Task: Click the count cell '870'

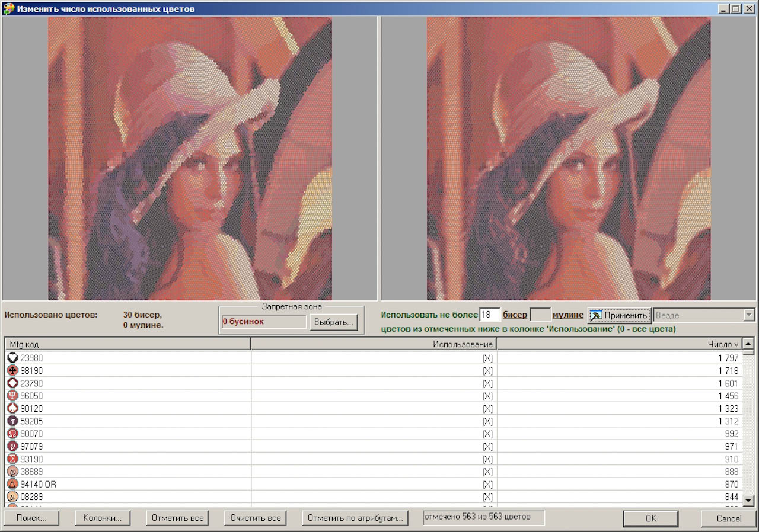Action: [732, 485]
